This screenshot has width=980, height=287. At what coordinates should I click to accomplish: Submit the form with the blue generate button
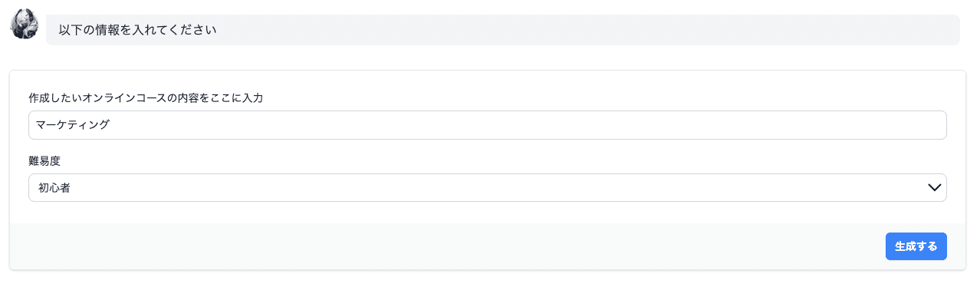[x=916, y=246]
